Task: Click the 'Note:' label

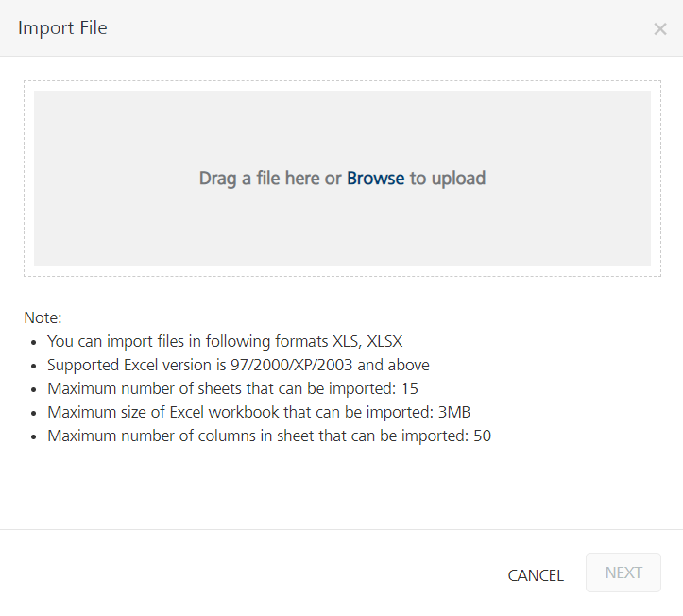Action: tap(43, 317)
